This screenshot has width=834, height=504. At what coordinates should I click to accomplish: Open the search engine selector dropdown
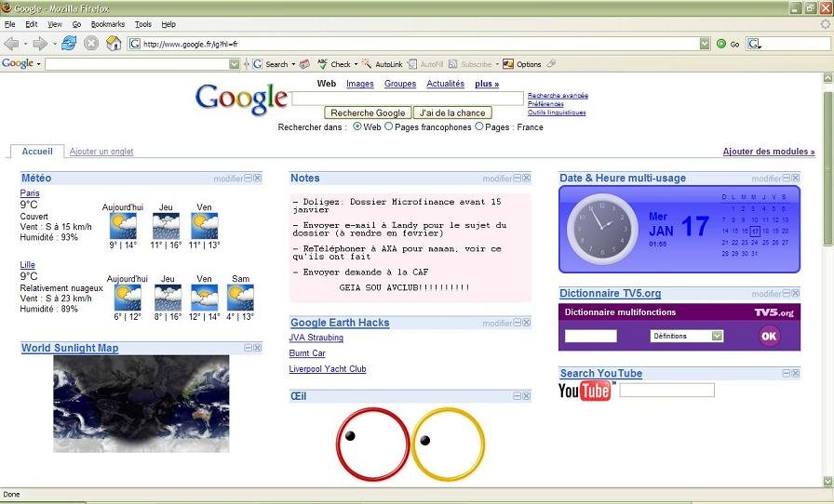(754, 44)
